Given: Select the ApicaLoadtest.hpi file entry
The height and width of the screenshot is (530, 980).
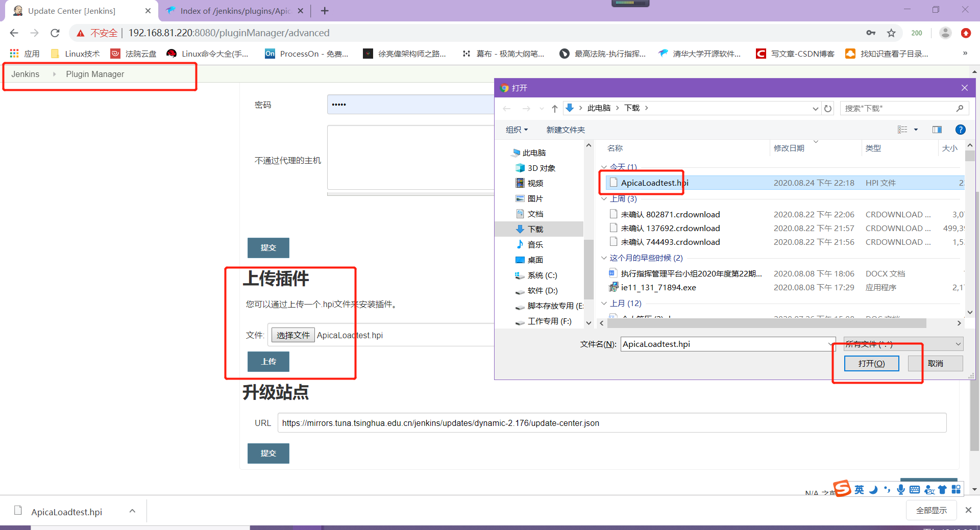Looking at the screenshot, I should point(654,182).
